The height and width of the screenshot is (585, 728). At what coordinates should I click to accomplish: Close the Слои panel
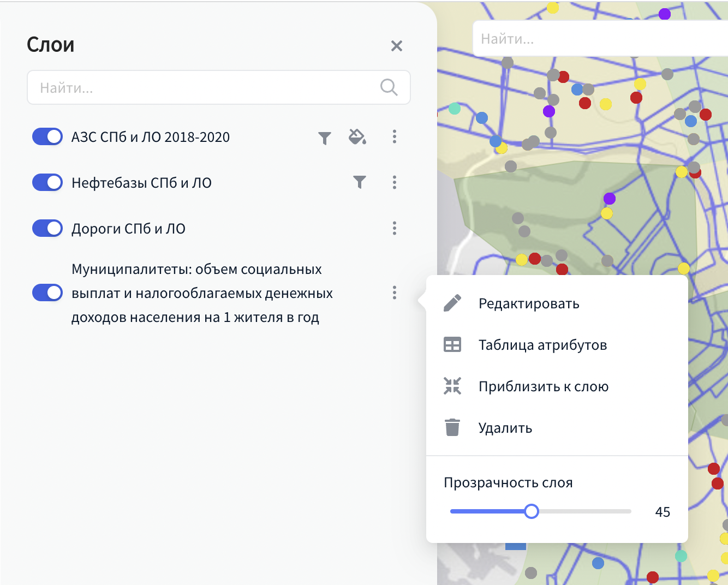397,46
